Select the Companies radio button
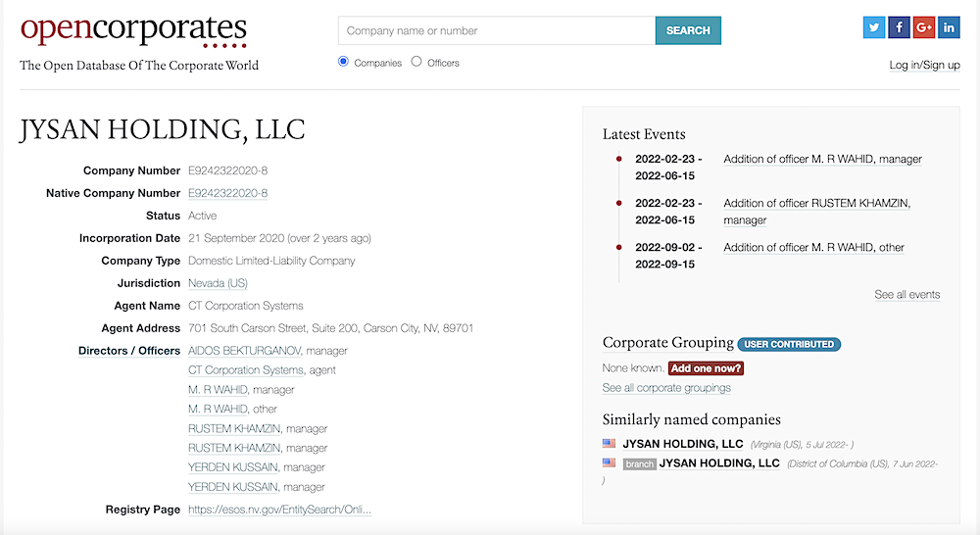 [343, 62]
